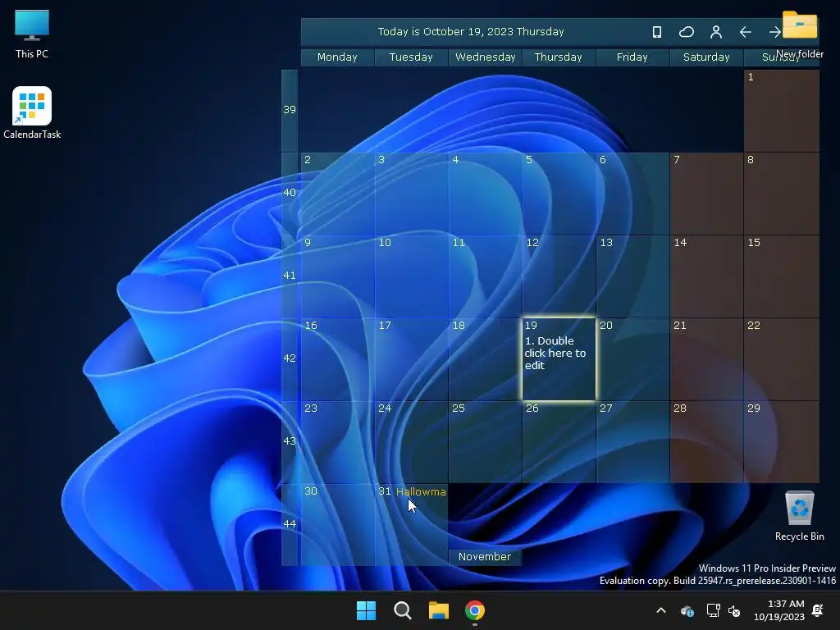
Task: Open the taskbar clock showing 1:37 AM
Action: coord(779,610)
